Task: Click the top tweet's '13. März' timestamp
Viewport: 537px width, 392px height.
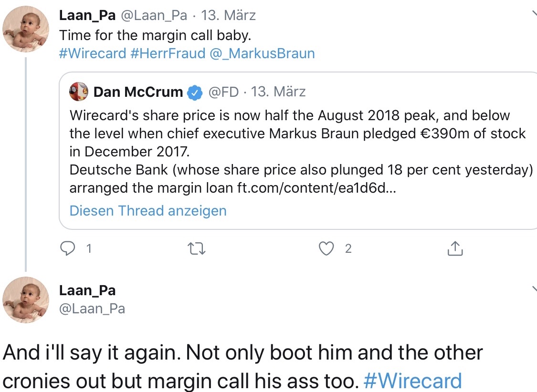Action: [x=229, y=15]
